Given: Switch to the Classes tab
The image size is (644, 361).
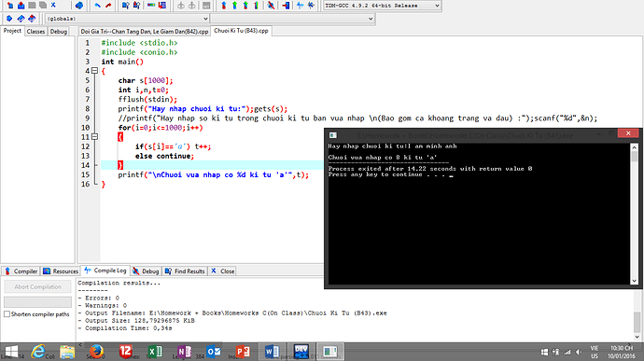Looking at the screenshot, I should [35, 31].
